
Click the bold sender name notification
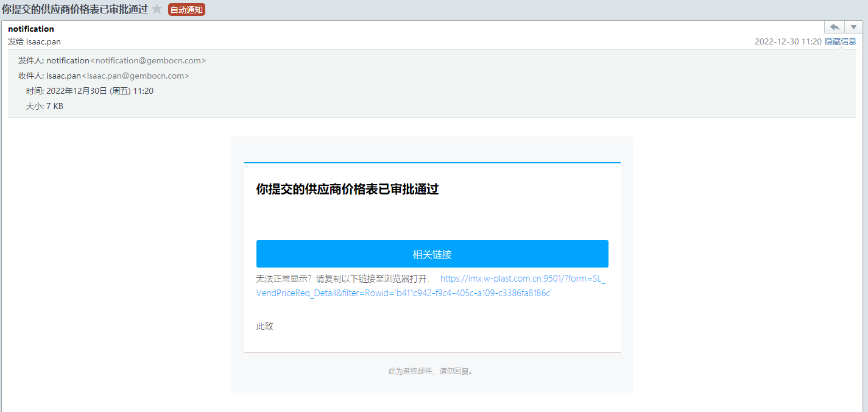31,29
